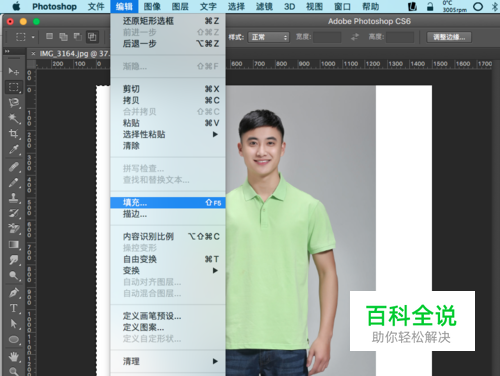Choose 定义画笔预设... menu entry
500x376 pixels.
coord(168,316)
